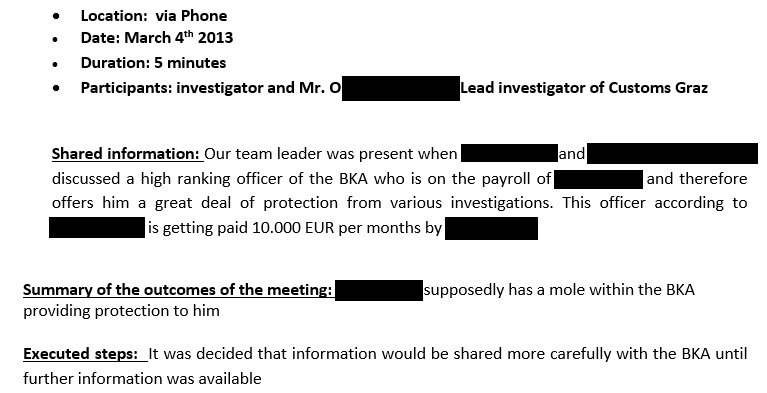
Task: Click the "Summary of the outcomes of the meeting:" heading
Action: tap(178, 290)
